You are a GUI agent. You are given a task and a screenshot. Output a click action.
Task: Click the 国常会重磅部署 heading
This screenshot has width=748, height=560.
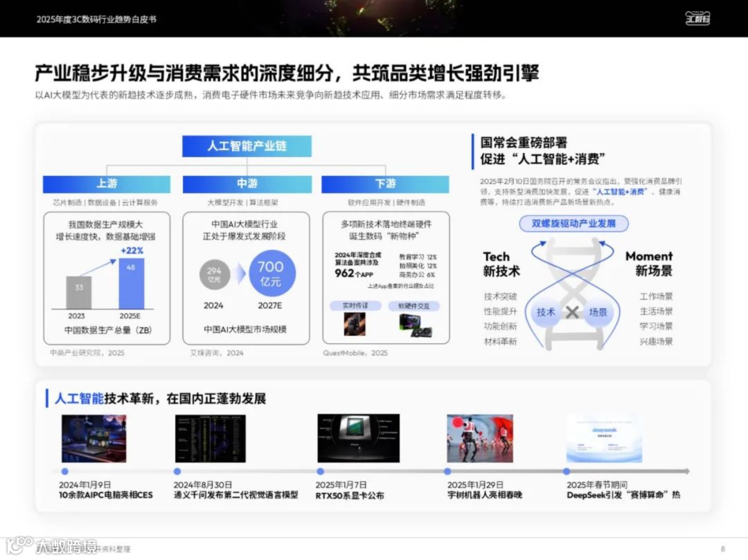524,143
